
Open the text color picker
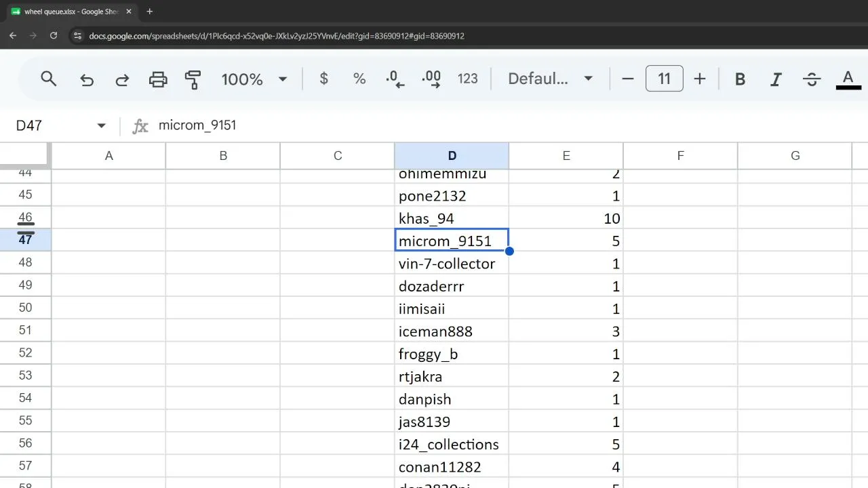pyautogui.click(x=848, y=79)
